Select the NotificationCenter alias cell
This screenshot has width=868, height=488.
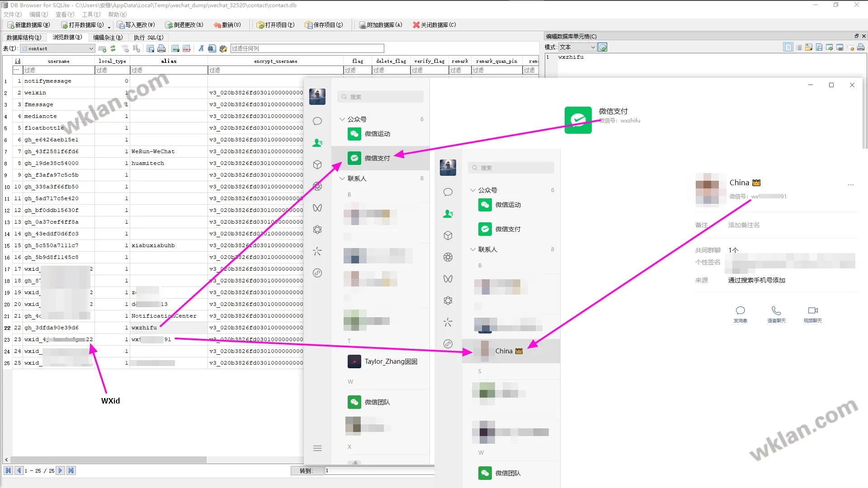(169, 316)
